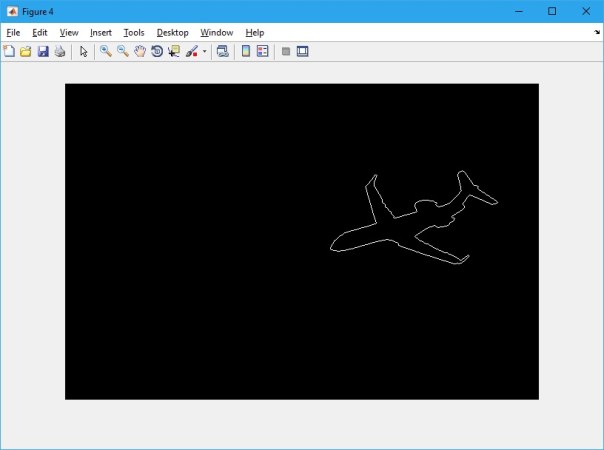Minimize the Figure 4 window
The height and width of the screenshot is (450, 604).
tap(519, 11)
